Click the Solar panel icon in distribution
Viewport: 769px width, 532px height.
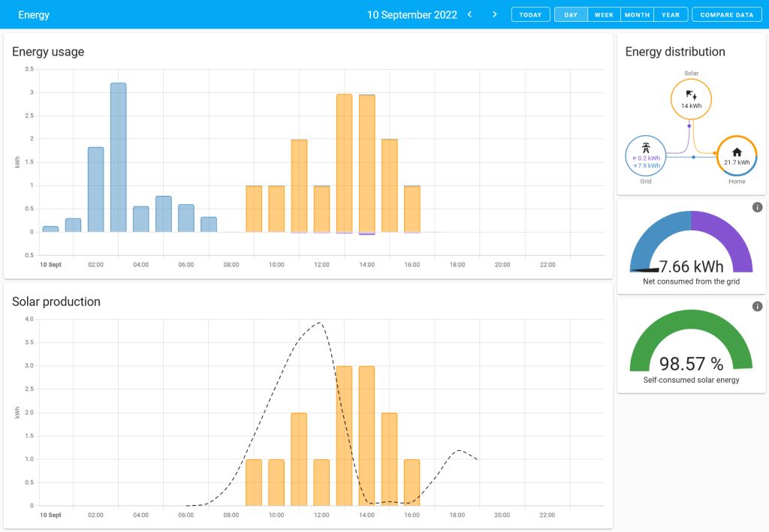click(x=691, y=95)
